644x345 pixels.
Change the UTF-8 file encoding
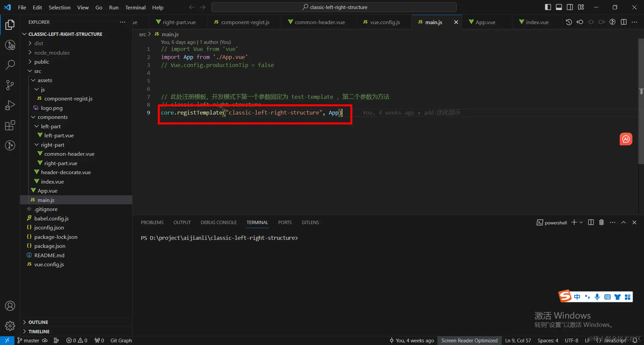572,340
